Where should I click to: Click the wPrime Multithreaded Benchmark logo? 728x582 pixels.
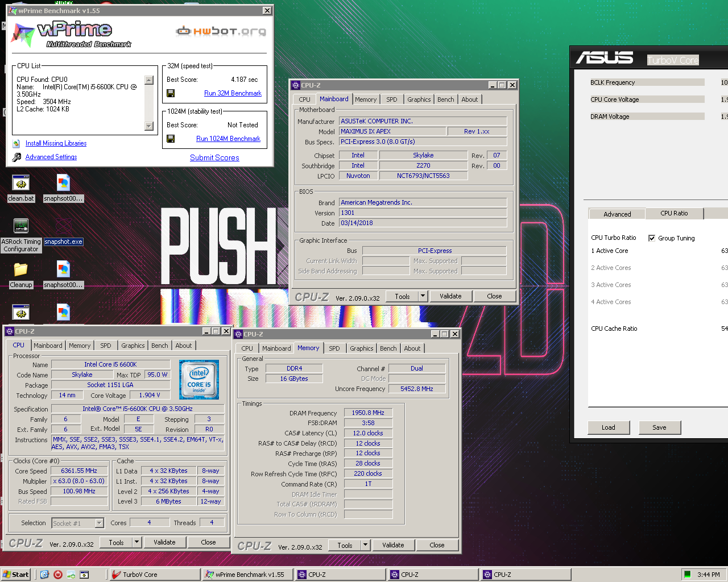(71, 35)
